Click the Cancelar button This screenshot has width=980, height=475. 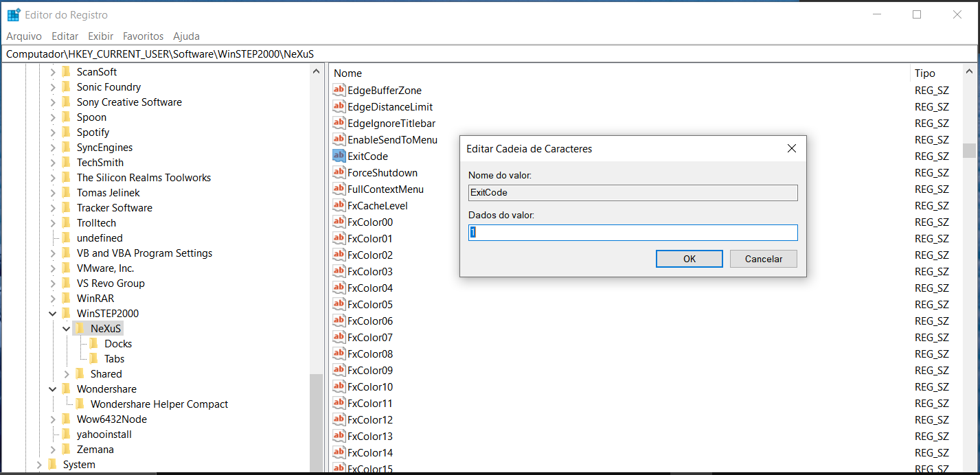[763, 259]
